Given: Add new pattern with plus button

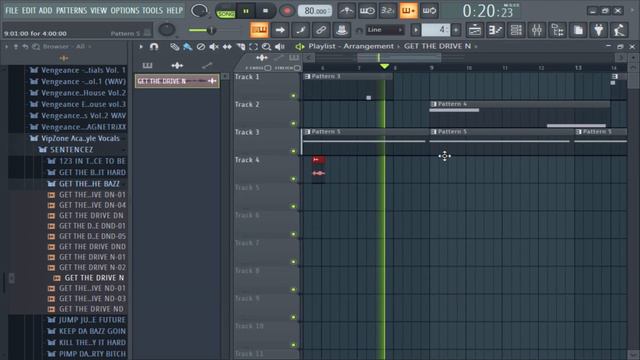Looking at the screenshot, I should click(x=456, y=30).
